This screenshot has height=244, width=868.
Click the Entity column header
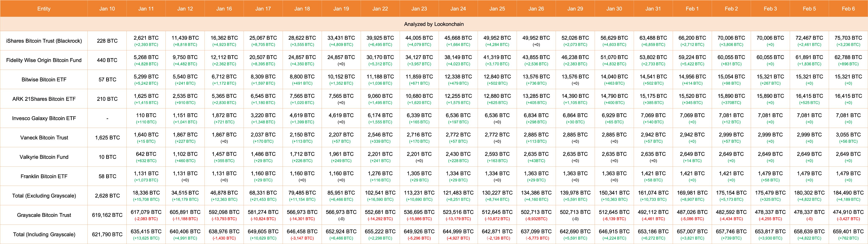[44, 8]
